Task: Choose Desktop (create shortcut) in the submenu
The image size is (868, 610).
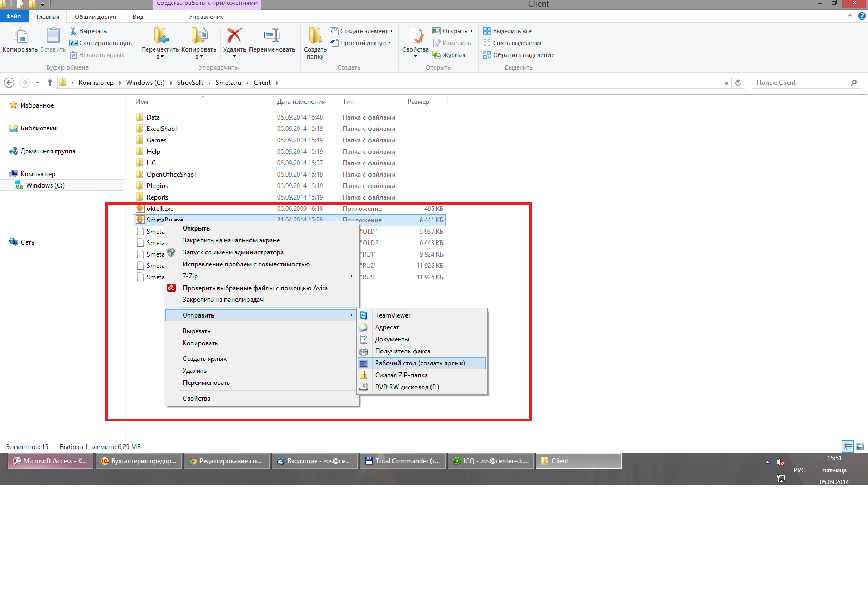Action: [x=420, y=363]
